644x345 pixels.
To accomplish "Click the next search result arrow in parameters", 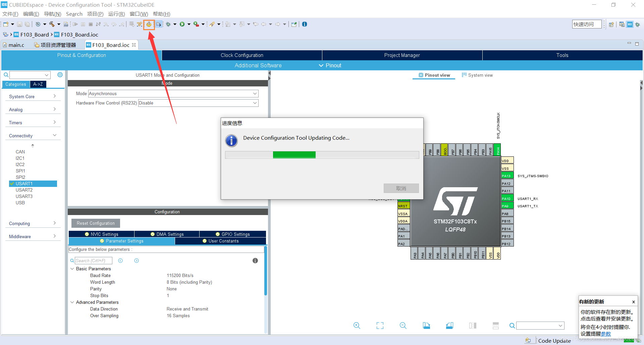I will (x=137, y=261).
